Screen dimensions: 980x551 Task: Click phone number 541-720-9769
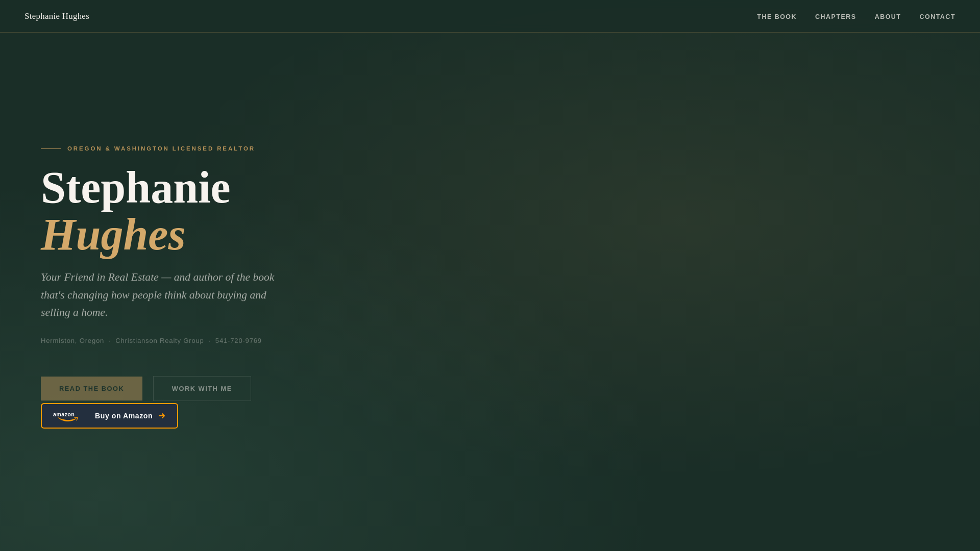pos(238,341)
